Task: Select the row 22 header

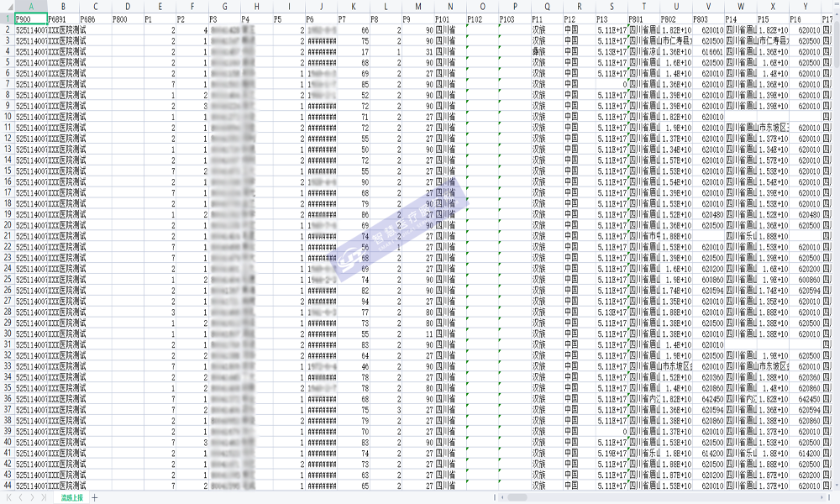Action: (7, 247)
